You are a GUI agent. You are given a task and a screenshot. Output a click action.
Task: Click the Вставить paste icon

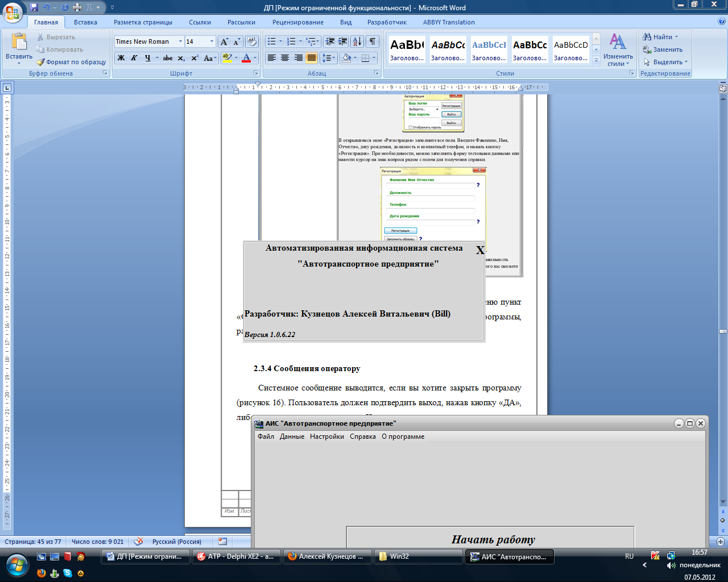tap(19, 43)
